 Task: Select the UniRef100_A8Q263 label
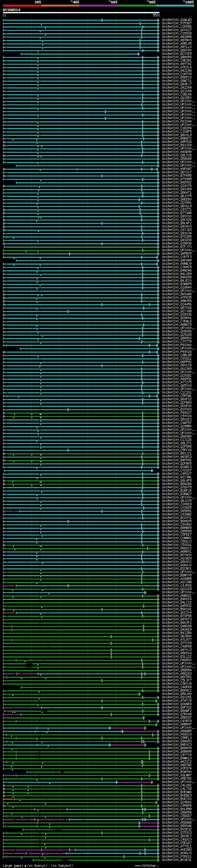pyautogui.click(x=177, y=673)
